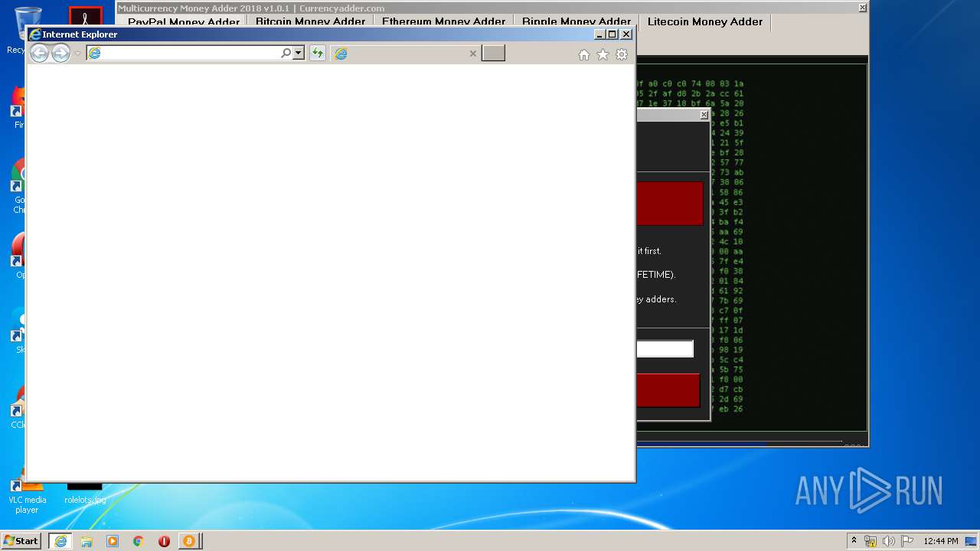Click the Money Adder progress bar
980x551 pixels.
[x=739, y=443]
